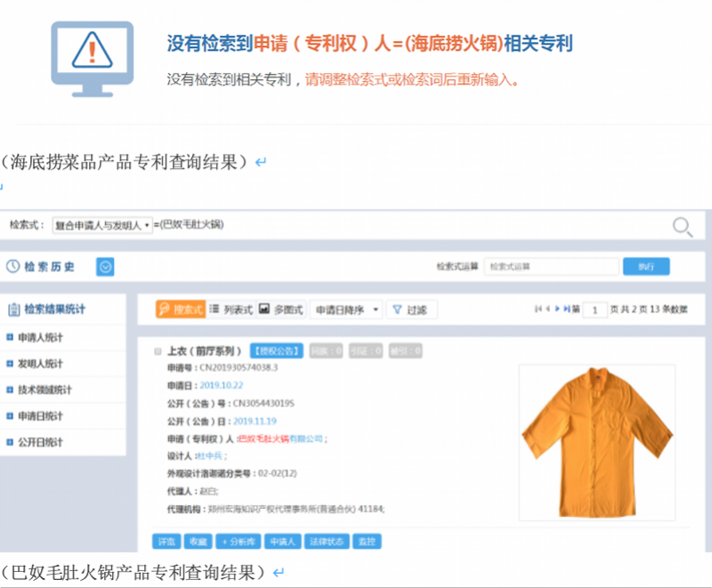Switch to 多图式 view
712x588 pixels.
281,310
